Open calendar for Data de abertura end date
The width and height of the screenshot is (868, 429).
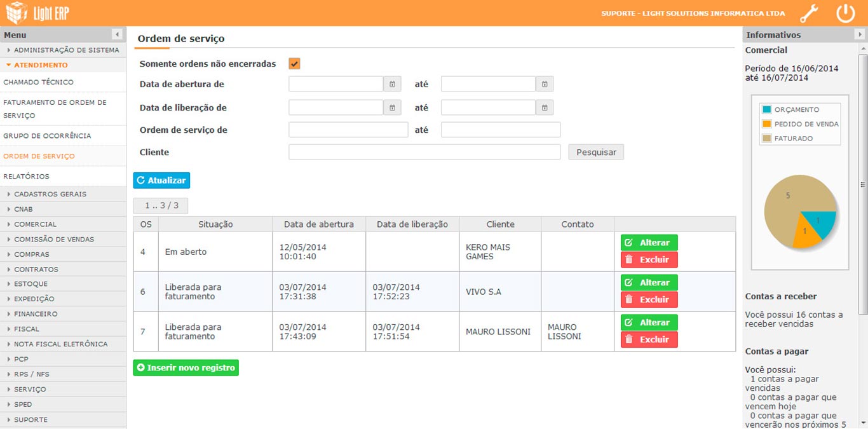coord(545,84)
